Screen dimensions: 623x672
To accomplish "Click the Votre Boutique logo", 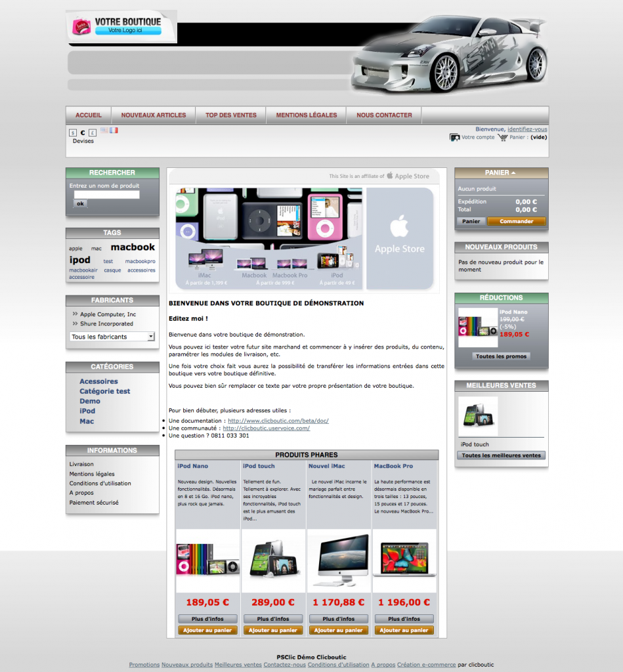I will (x=121, y=26).
